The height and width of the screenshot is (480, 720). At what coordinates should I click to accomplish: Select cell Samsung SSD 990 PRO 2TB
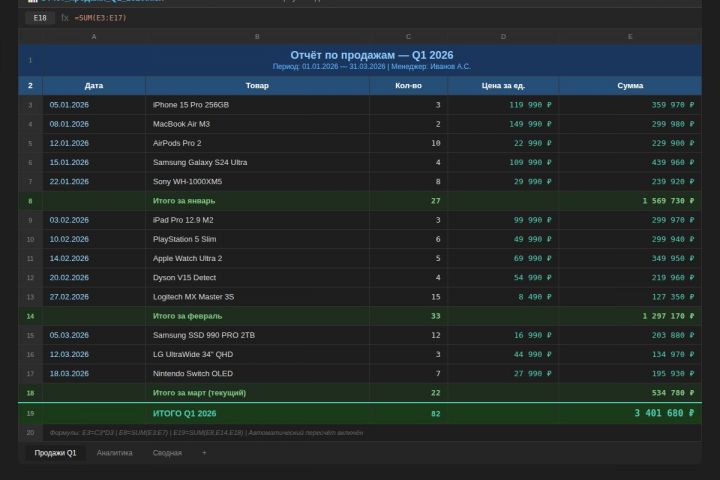(257, 335)
